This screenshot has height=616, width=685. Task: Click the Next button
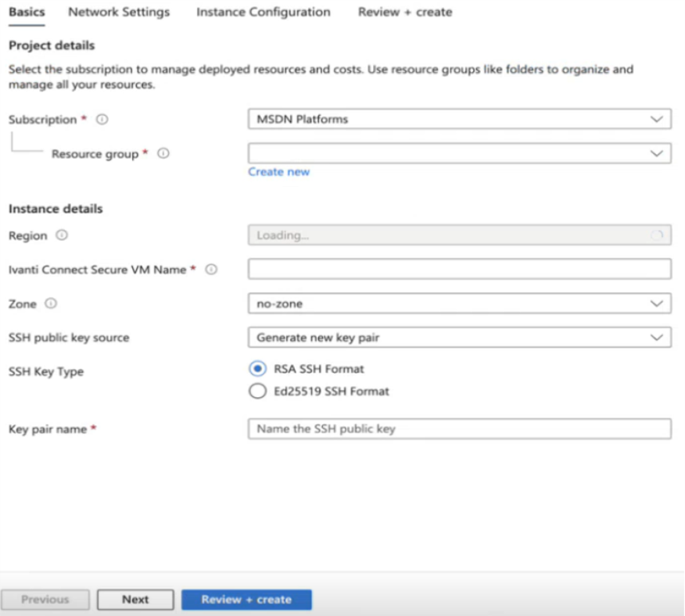click(135, 600)
